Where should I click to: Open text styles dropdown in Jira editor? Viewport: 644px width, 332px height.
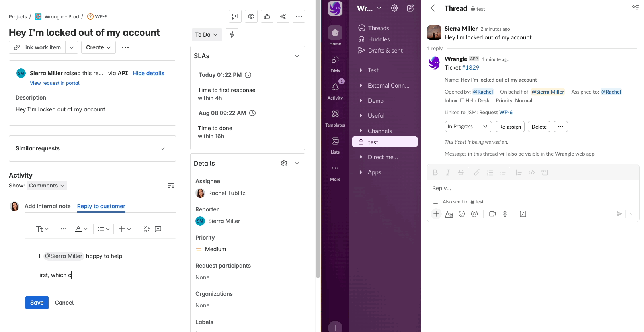[42, 229]
